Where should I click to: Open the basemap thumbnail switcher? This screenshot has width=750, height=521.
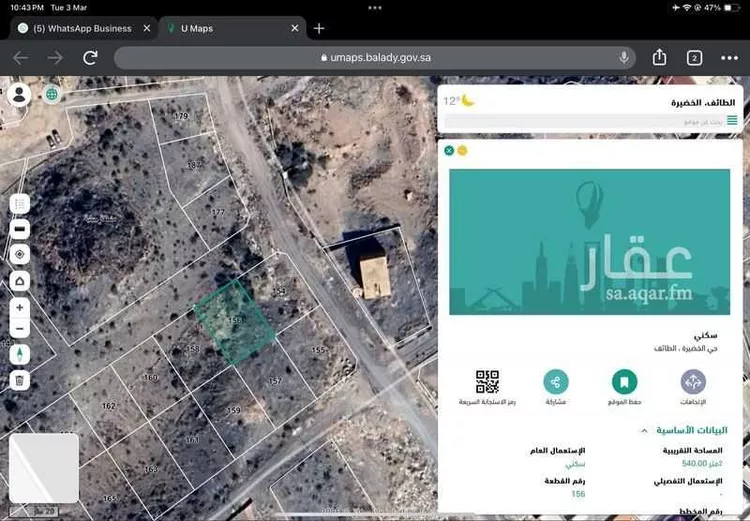(44, 468)
